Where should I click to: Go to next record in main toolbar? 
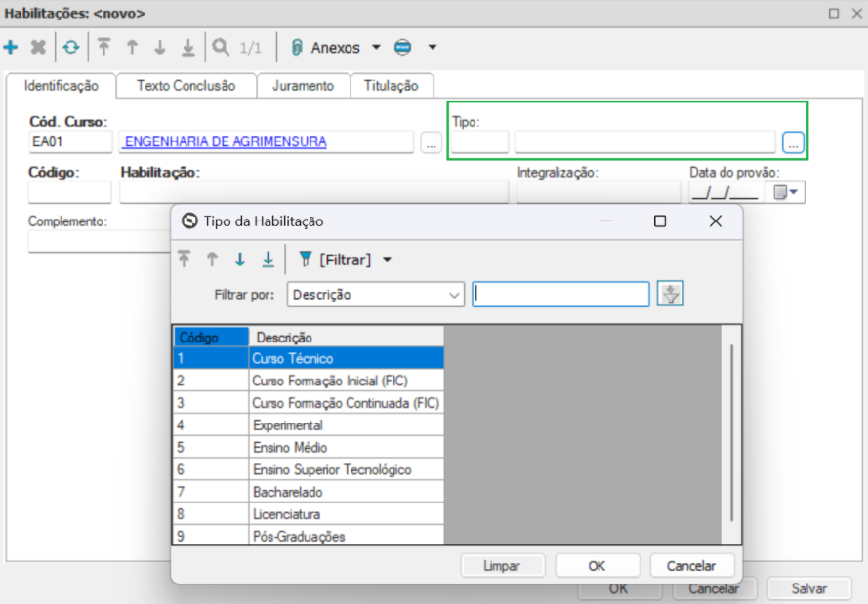click(x=160, y=48)
